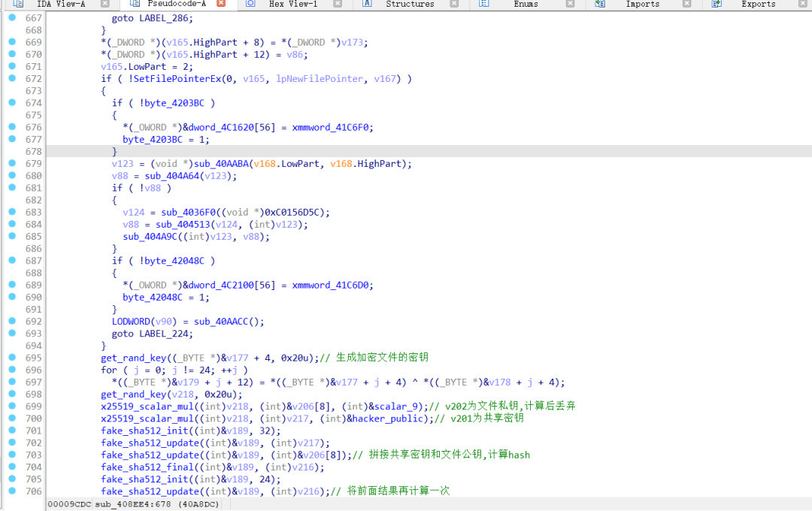Screen dimensions: 812x511
Task: Switch to the Imports tab
Action: coord(642,4)
